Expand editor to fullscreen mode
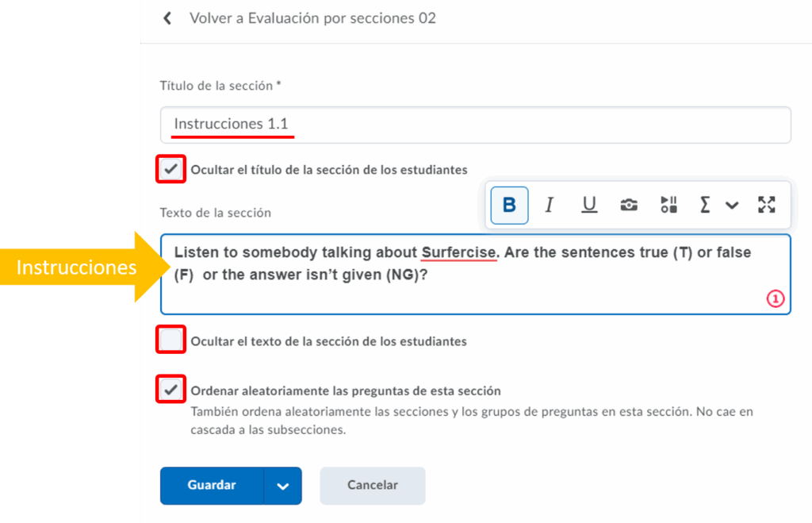Screen dimensions: 812x523 click(x=766, y=206)
